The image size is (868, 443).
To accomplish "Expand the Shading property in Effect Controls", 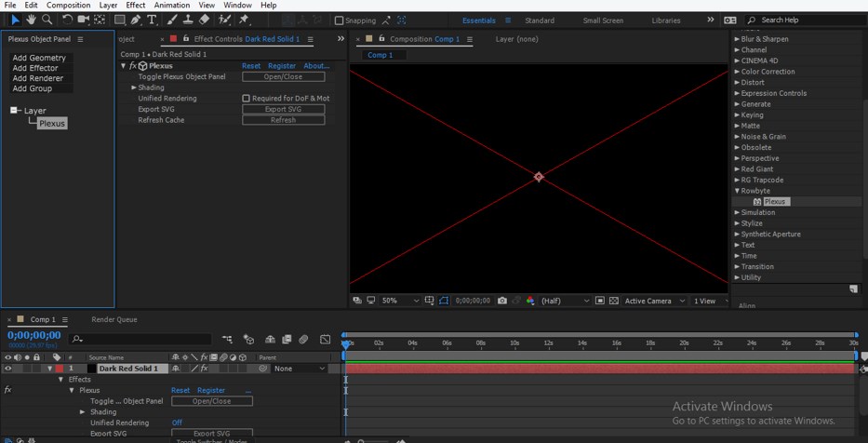I will click(134, 87).
